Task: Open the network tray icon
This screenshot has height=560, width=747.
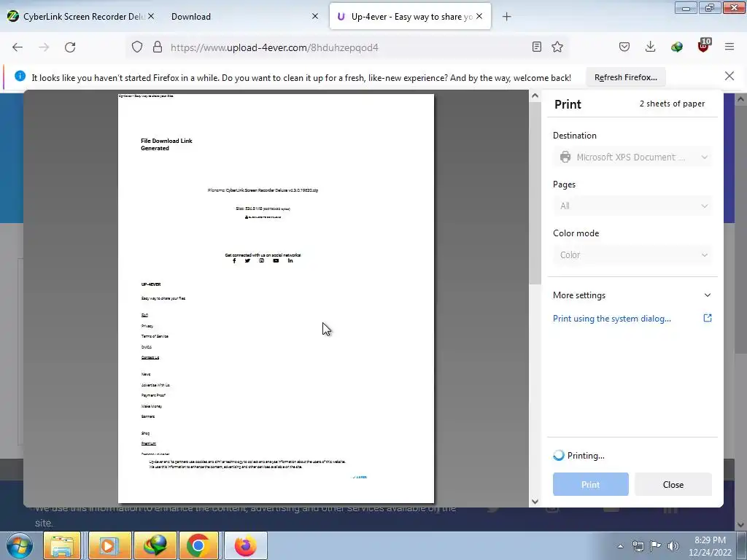Action: 638,546
